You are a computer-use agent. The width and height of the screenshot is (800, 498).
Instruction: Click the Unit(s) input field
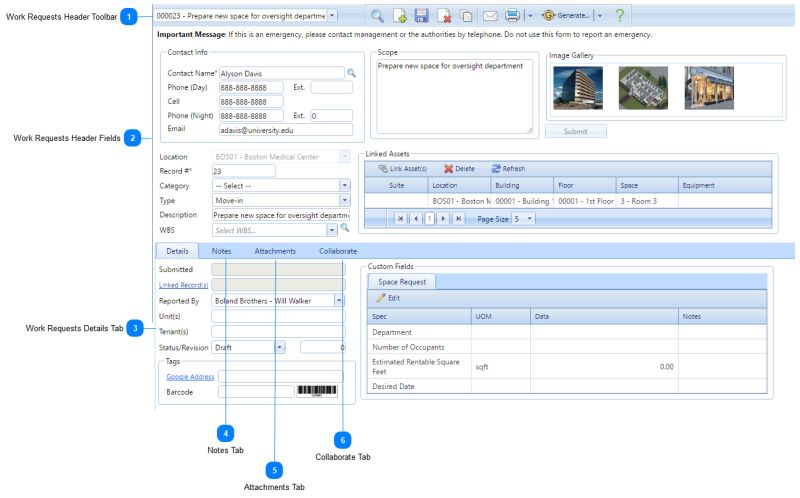(278, 316)
